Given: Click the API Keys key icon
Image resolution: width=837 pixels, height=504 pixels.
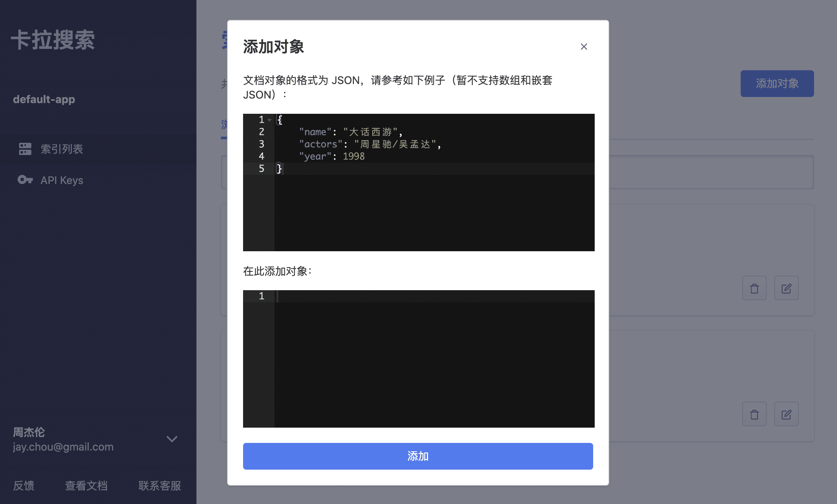Looking at the screenshot, I should tap(25, 180).
